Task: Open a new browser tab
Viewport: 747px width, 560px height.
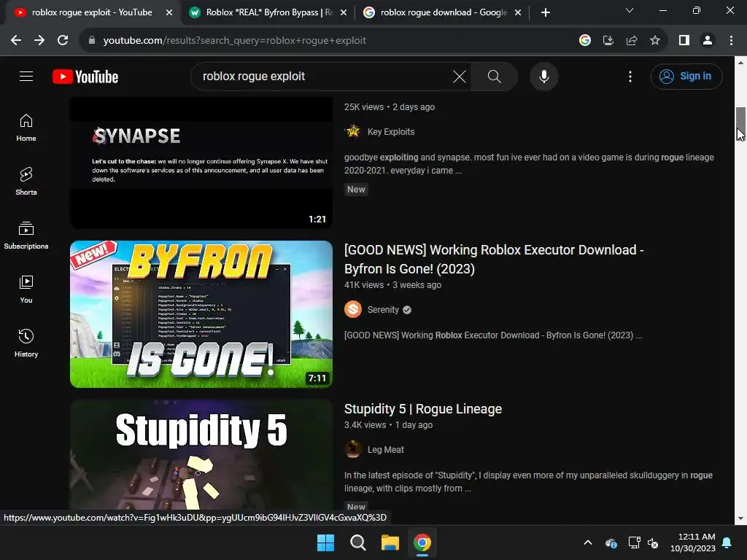Action: pyautogui.click(x=546, y=12)
